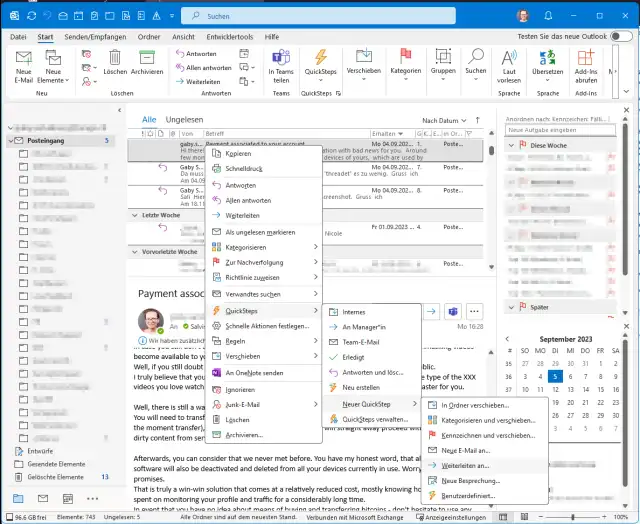Click In Teams teilen icon
This screenshot has height=524, width=640.
click(281, 57)
